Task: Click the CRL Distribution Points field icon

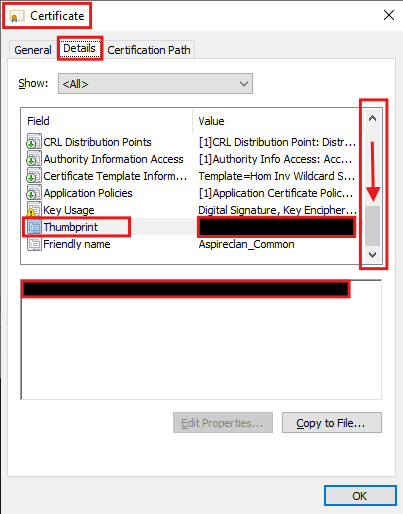Action: pos(34,141)
